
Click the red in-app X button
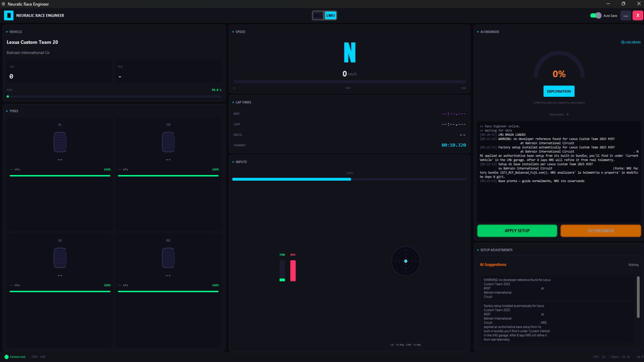638,15
